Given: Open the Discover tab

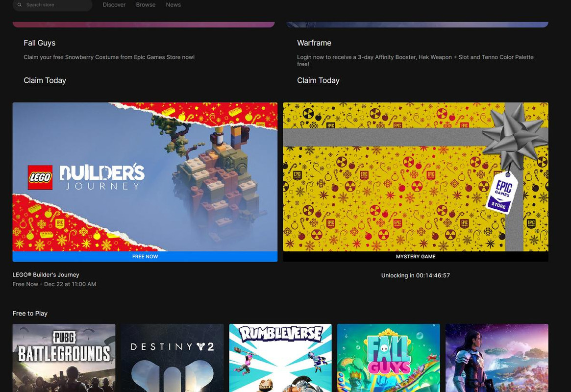Looking at the screenshot, I should [114, 5].
